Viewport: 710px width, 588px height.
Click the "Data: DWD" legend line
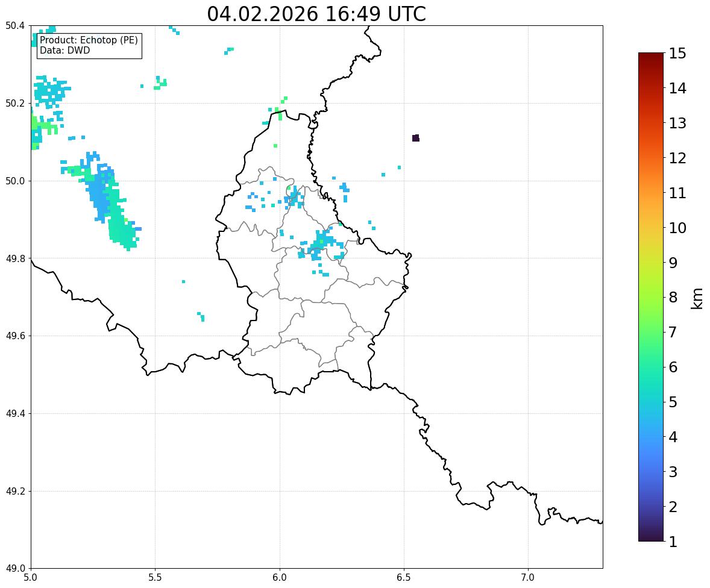[64, 50]
